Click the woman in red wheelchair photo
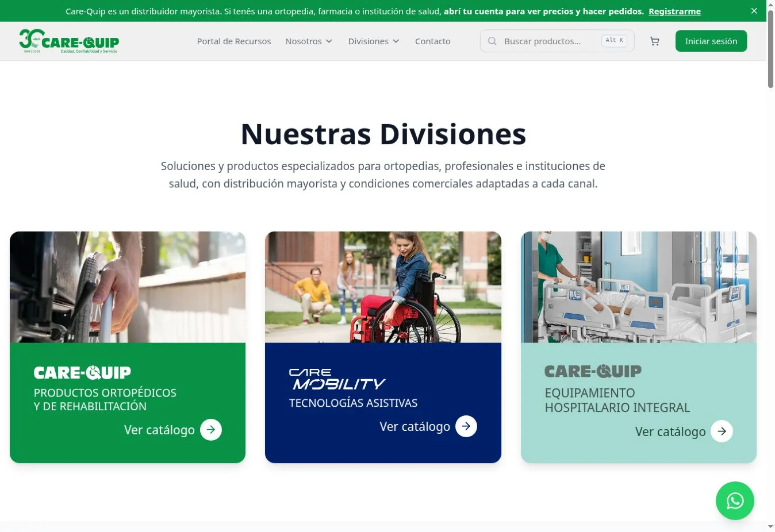The image size is (775, 532). pos(383,287)
